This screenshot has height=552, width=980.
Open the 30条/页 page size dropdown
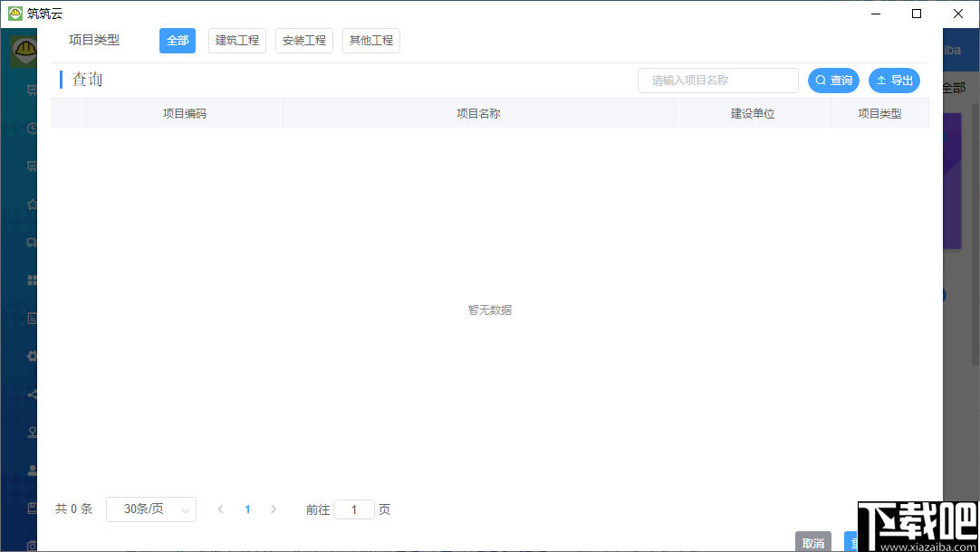[x=151, y=509]
